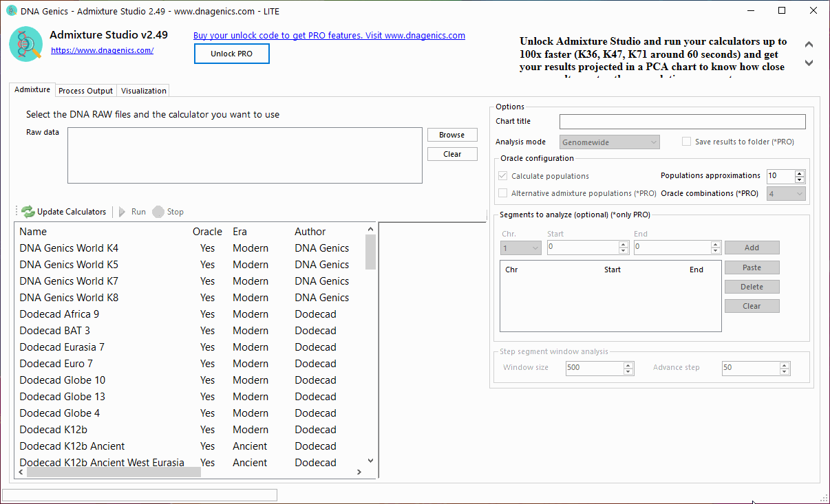The width and height of the screenshot is (830, 504).
Task: Click the up chevron collapsing the promo banner
Action: click(809, 43)
